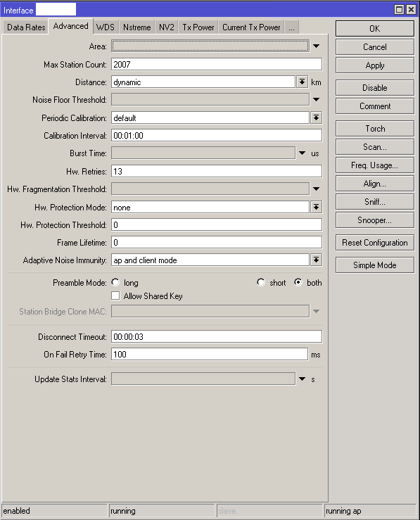Viewport: 420px width, 520px height.
Task: Open the Snooper... tool
Action: tap(374, 220)
